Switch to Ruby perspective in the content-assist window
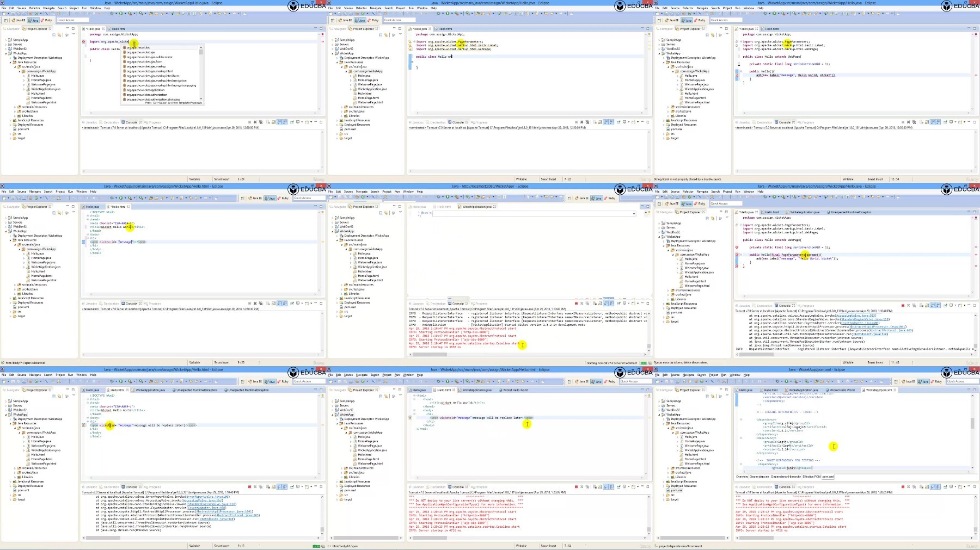 coord(47,20)
